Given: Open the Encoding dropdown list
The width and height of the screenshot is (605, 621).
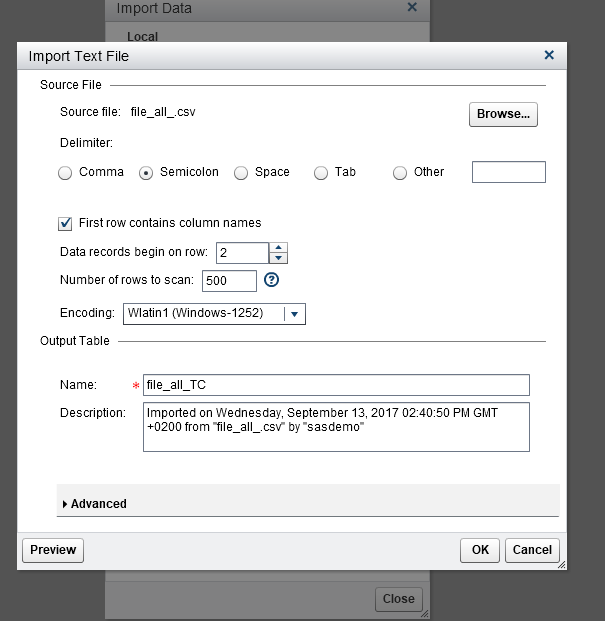Looking at the screenshot, I should (x=294, y=314).
